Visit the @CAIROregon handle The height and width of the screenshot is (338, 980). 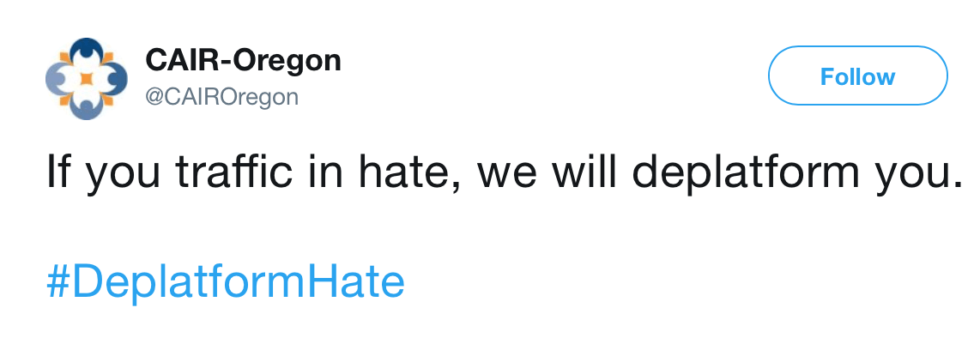tap(222, 97)
